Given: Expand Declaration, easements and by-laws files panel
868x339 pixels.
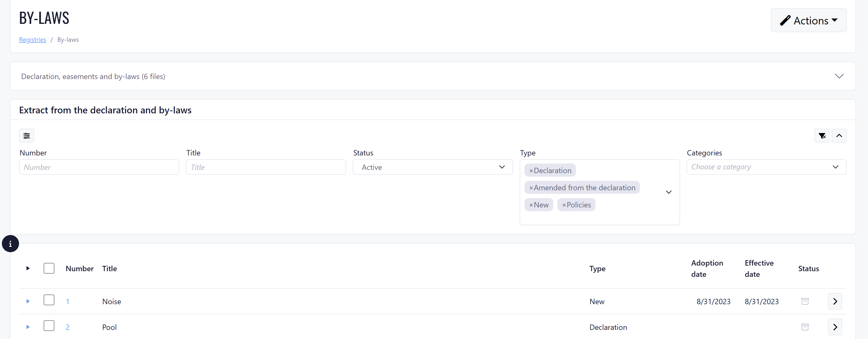Looking at the screenshot, I should coord(839,76).
